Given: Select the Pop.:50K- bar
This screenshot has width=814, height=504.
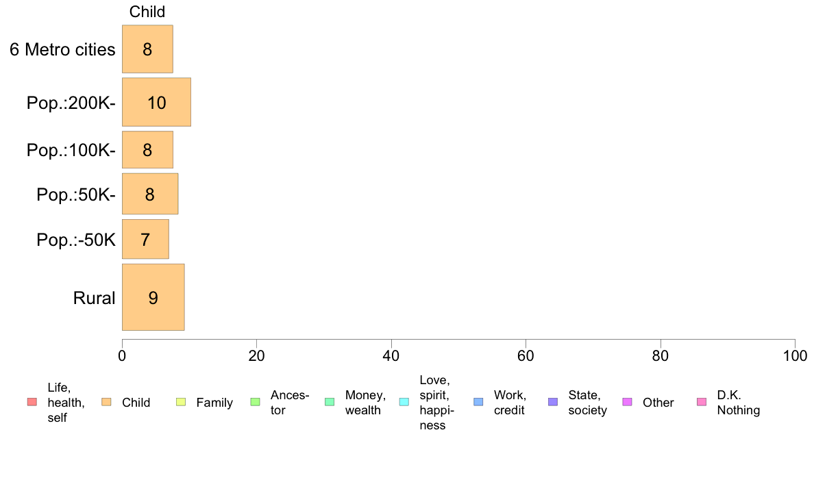Looking at the screenshot, I should [x=150, y=194].
